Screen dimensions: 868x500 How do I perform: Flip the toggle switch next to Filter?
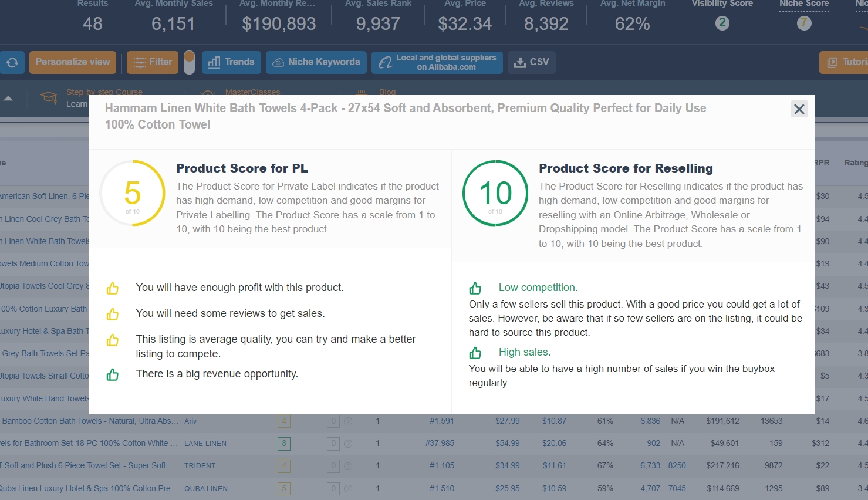click(x=190, y=62)
